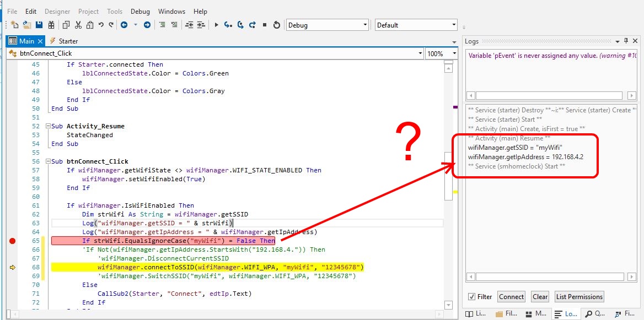Click the Undo arrow icon

(101, 25)
